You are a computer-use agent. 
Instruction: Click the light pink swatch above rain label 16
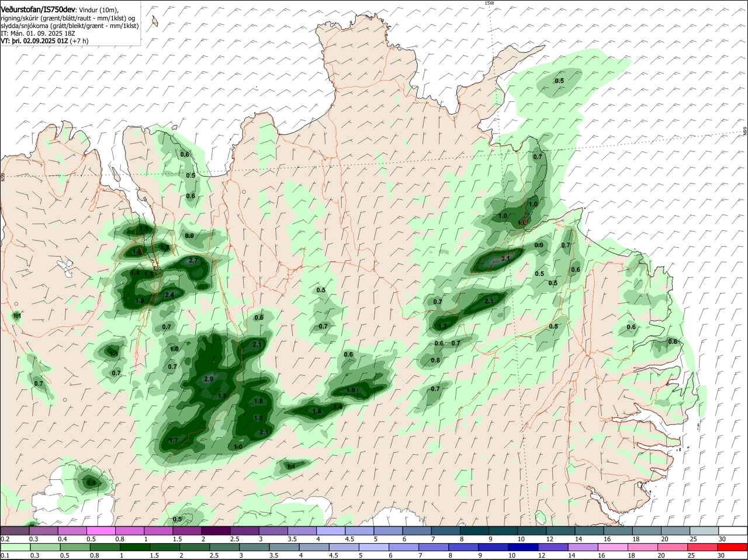pos(613,548)
